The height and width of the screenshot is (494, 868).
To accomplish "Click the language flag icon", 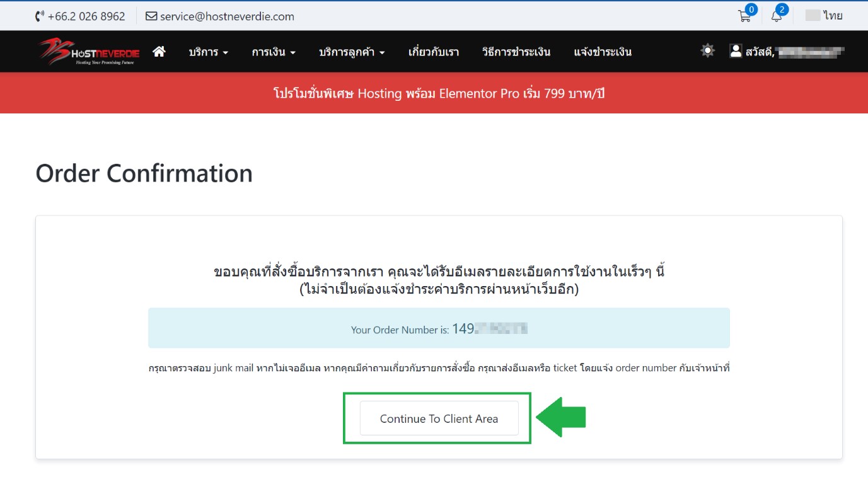I will (813, 16).
